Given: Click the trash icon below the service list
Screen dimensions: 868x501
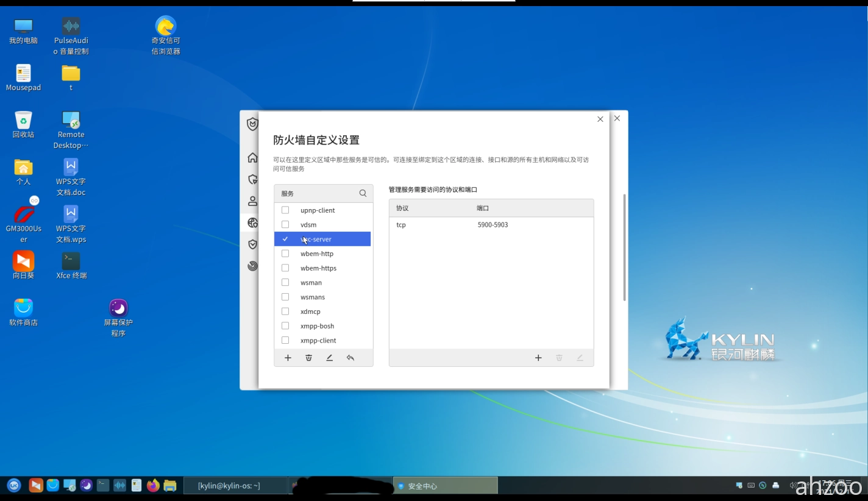Looking at the screenshot, I should coord(308,358).
